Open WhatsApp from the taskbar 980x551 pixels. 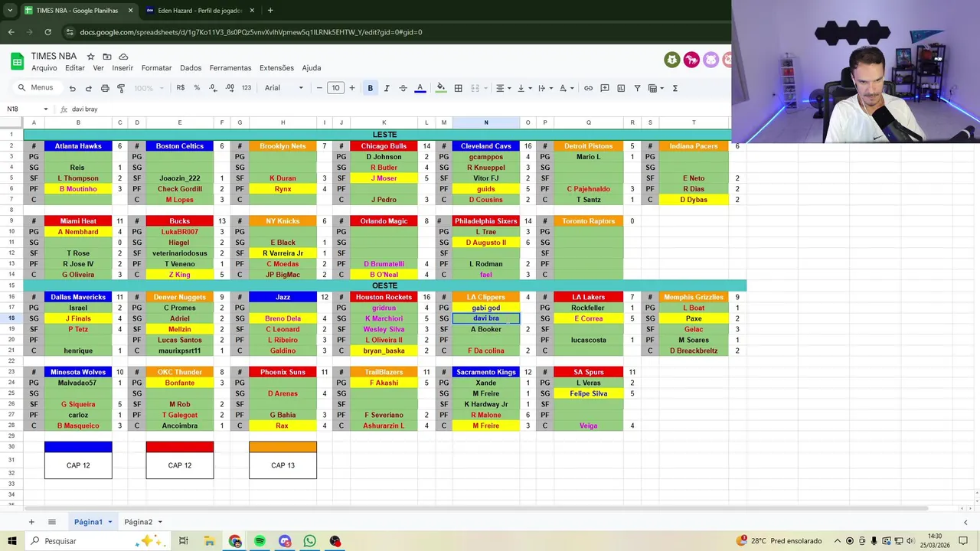click(309, 541)
